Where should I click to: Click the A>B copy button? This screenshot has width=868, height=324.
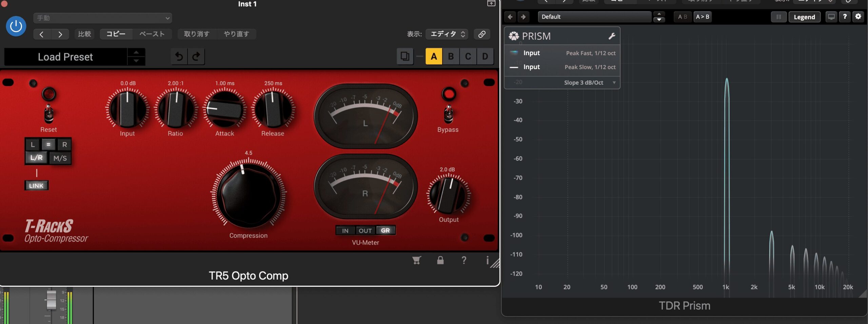pyautogui.click(x=703, y=17)
